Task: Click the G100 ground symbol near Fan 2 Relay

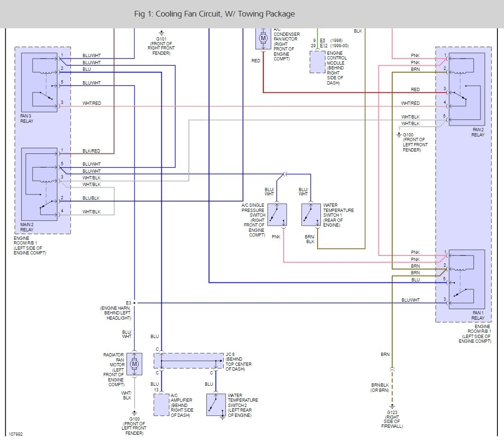Action: (x=399, y=135)
